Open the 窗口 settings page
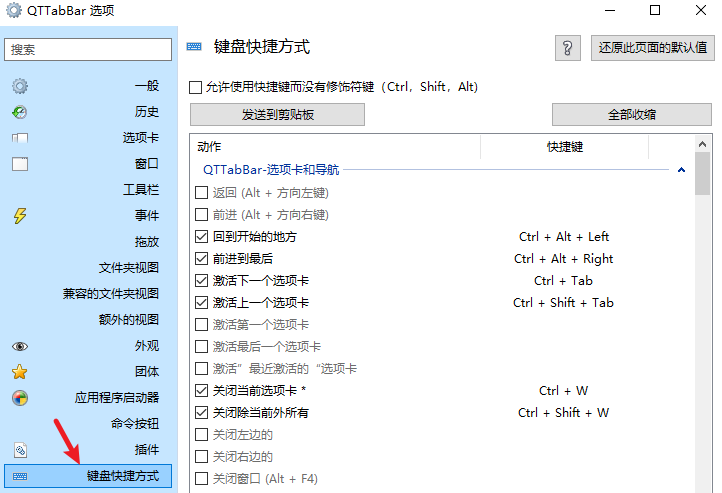This screenshot has height=493, width=722. (147, 163)
